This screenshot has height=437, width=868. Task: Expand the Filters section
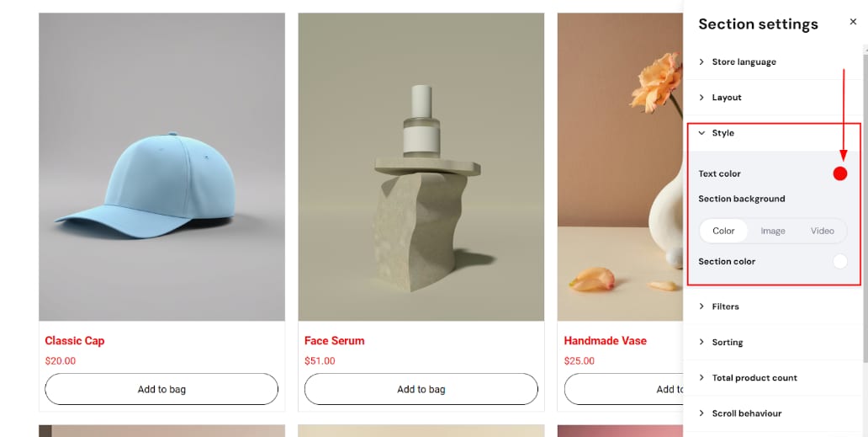773,306
